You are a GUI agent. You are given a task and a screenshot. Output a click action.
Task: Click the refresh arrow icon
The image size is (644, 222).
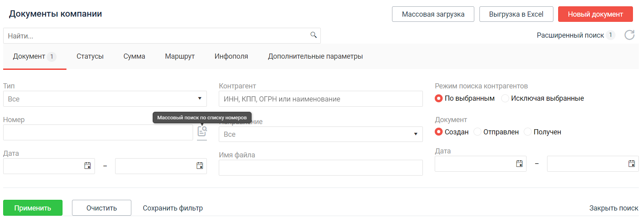[629, 35]
